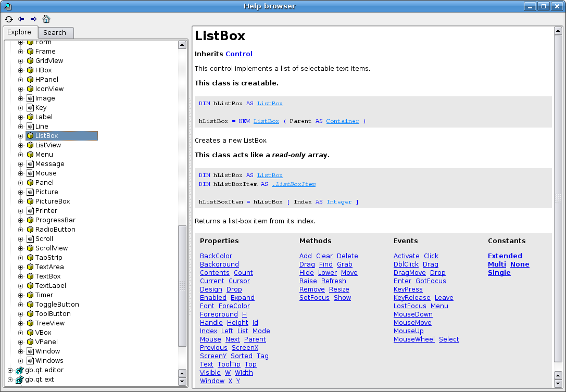Expand the Label tree node
566x392 pixels.
pyautogui.click(x=21, y=117)
